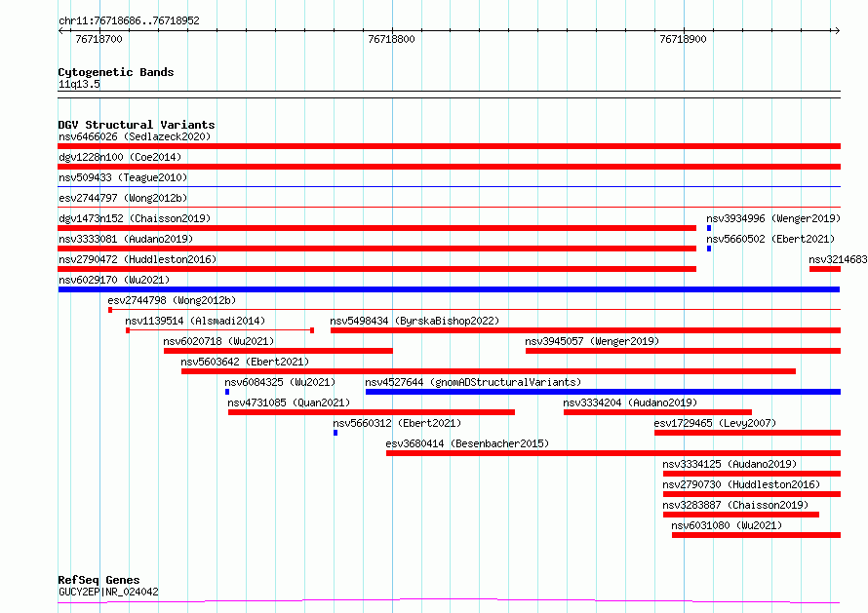Click nsv2790730 (Huddleston2016) label

click(x=741, y=484)
